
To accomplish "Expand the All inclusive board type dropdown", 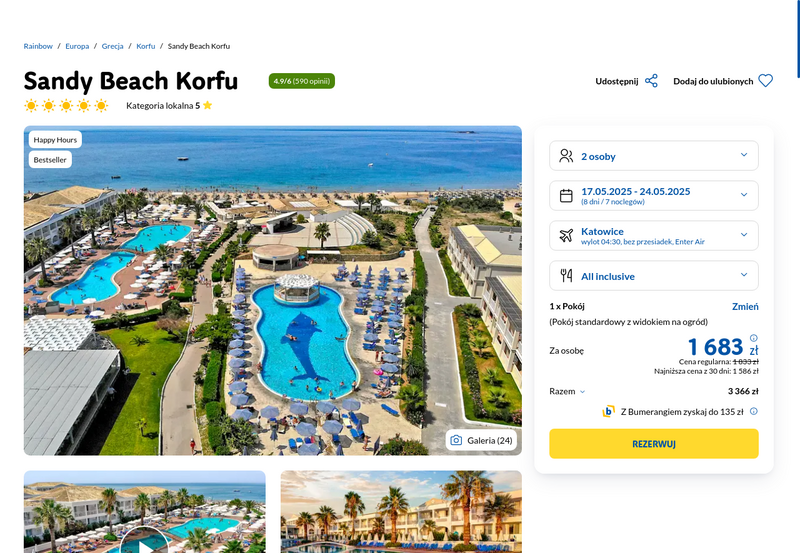I will point(654,275).
